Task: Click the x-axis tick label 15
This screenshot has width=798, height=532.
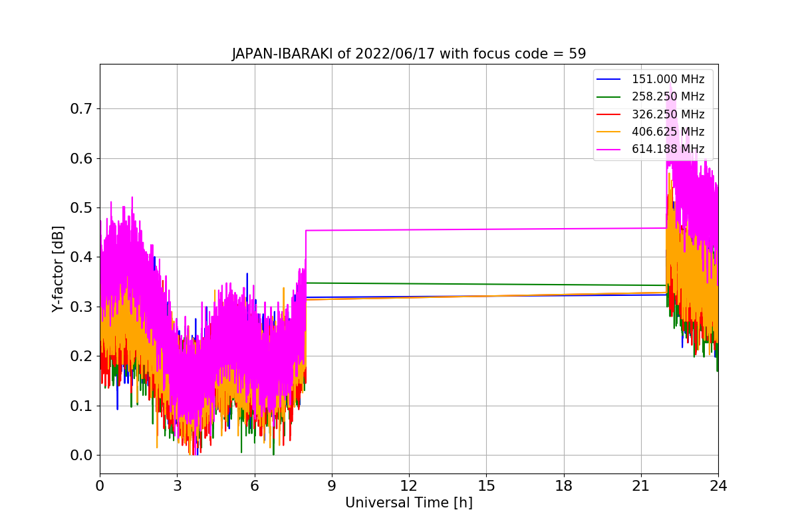Action: tap(486, 485)
